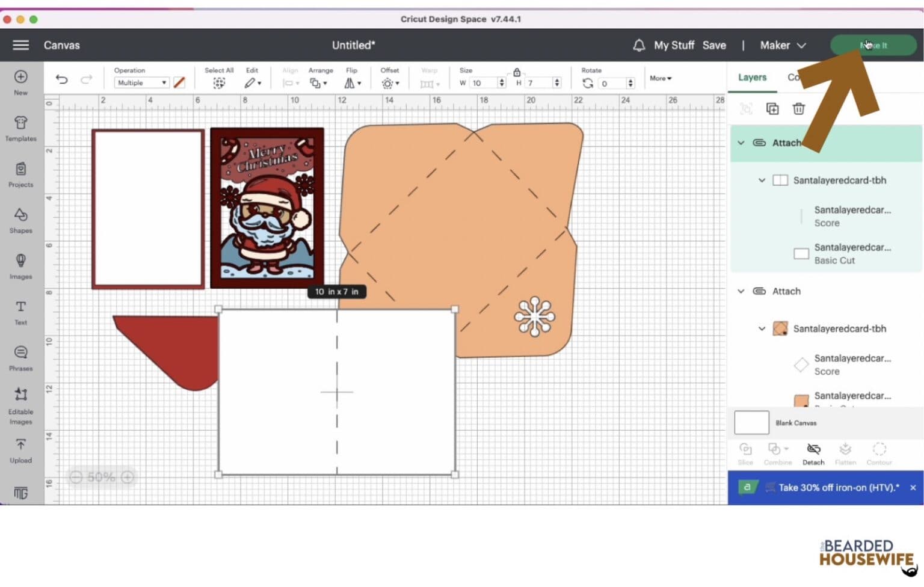Duplicate the selected layer
Screen dimensions: 924x587
click(x=772, y=109)
